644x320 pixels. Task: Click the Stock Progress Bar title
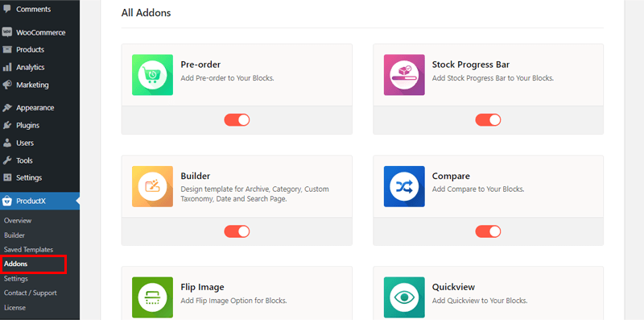tap(471, 64)
